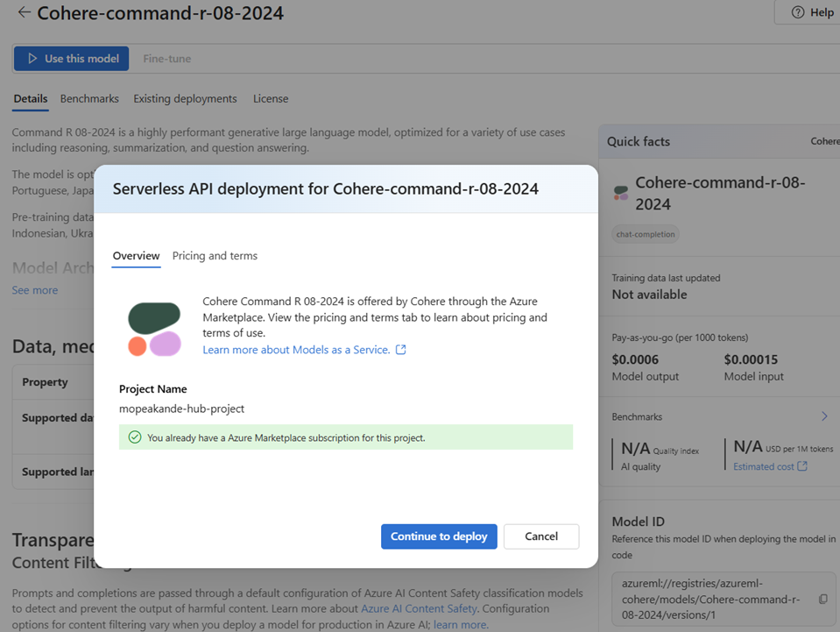Click the Not available training data value
This screenshot has height=632, width=840.
pyautogui.click(x=649, y=295)
